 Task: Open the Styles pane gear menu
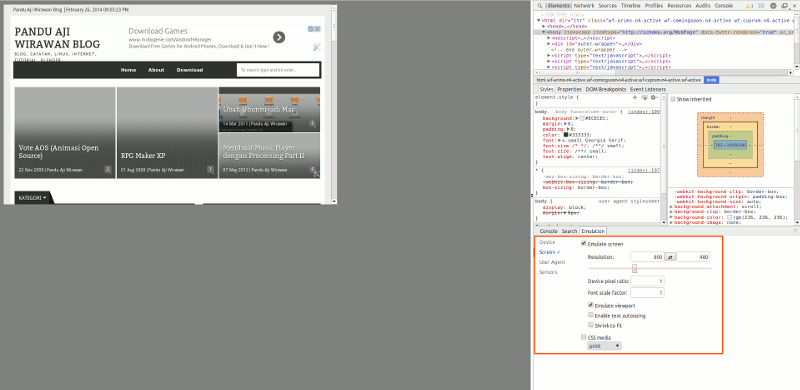654,97
